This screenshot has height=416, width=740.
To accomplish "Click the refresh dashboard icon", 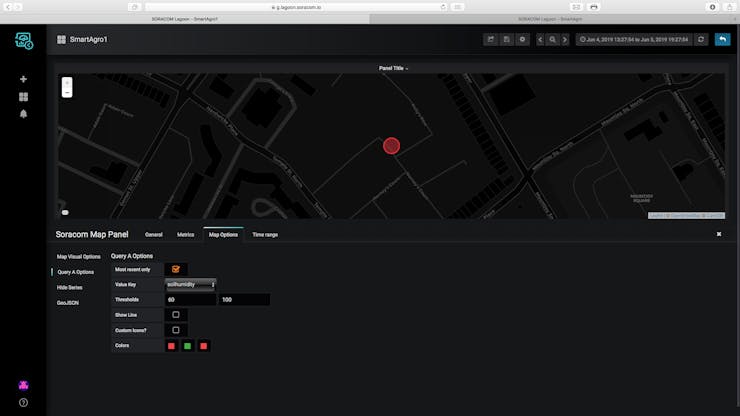I will coord(701,40).
